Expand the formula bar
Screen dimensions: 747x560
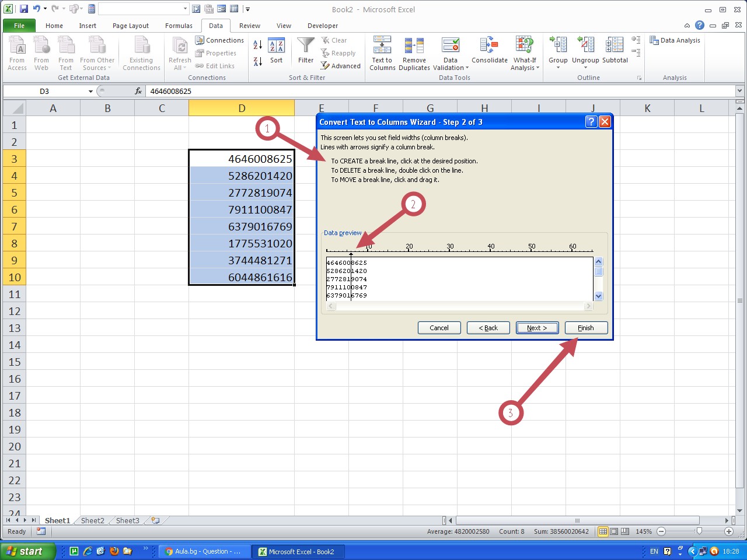pos(739,91)
